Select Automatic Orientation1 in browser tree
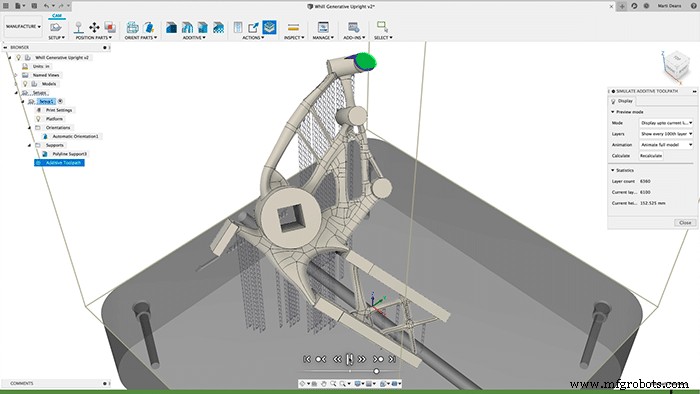The height and width of the screenshot is (394, 700). 75,136
